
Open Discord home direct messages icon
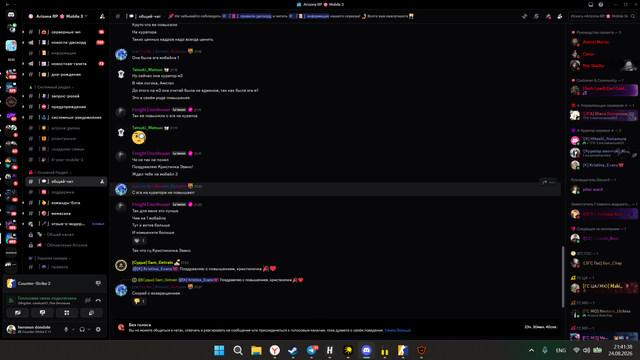[x=11, y=15]
